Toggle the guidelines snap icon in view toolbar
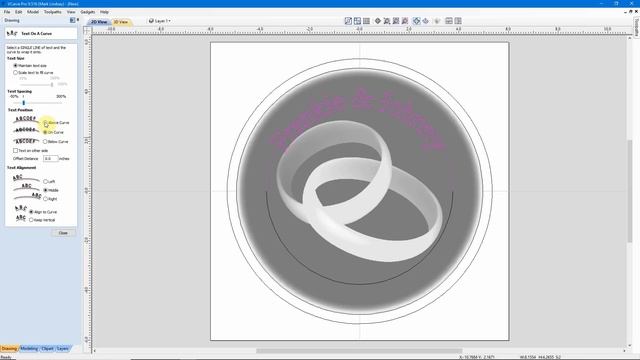Screen dimensions: 640x360 358,21
